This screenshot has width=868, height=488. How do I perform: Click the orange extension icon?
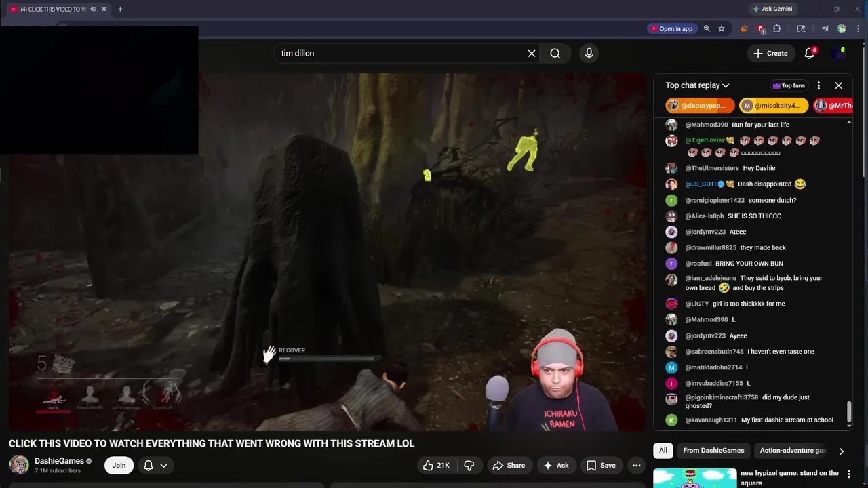744,28
